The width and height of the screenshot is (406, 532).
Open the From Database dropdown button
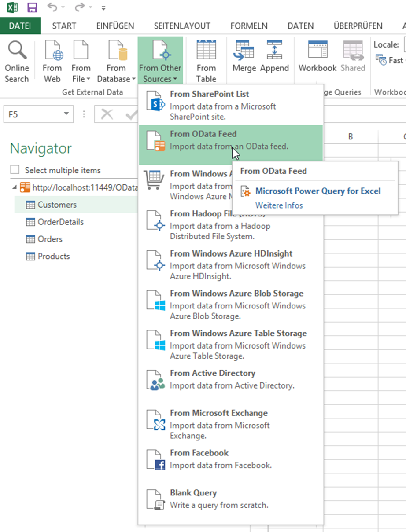click(x=116, y=62)
